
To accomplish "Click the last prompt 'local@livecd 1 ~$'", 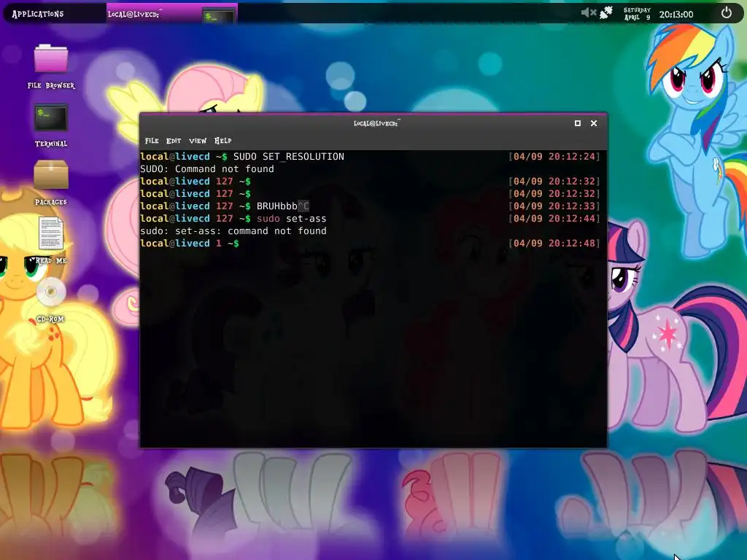I will [190, 244].
